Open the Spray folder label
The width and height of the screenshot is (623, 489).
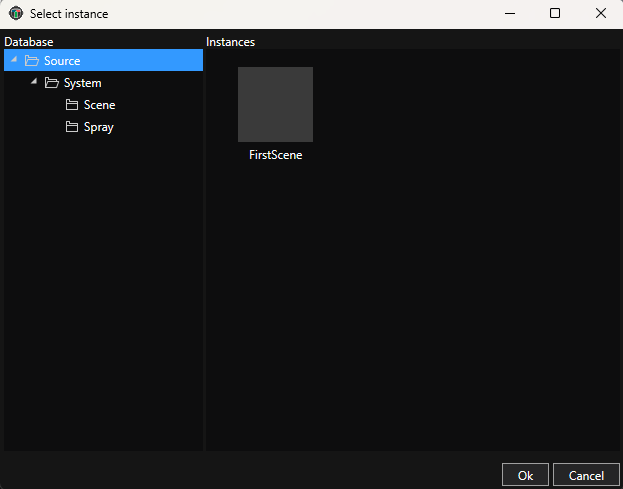click(99, 128)
